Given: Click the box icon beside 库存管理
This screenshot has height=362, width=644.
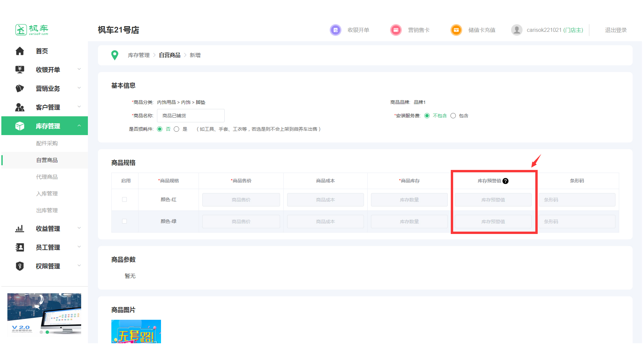Looking at the screenshot, I should point(20,126).
